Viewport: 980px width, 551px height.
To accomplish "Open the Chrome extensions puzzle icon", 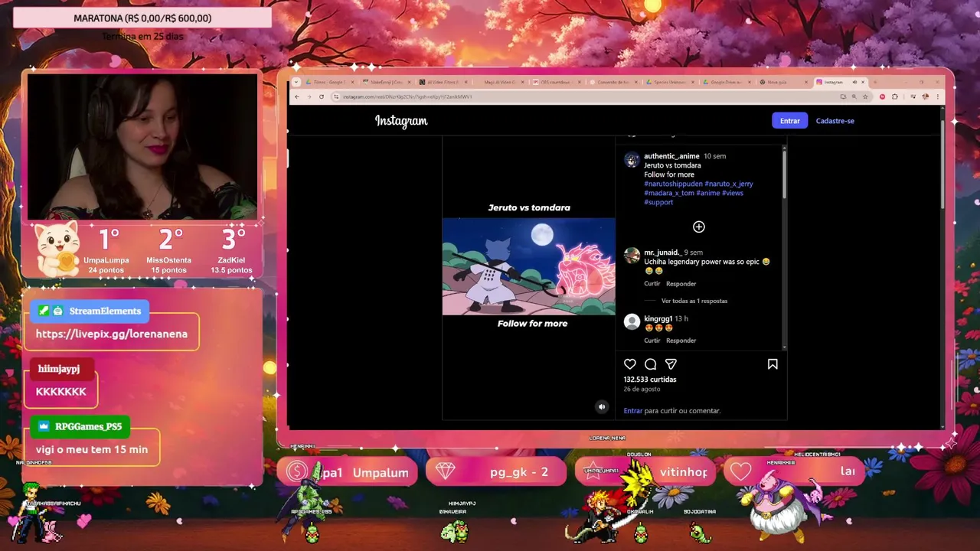I will (x=894, y=96).
